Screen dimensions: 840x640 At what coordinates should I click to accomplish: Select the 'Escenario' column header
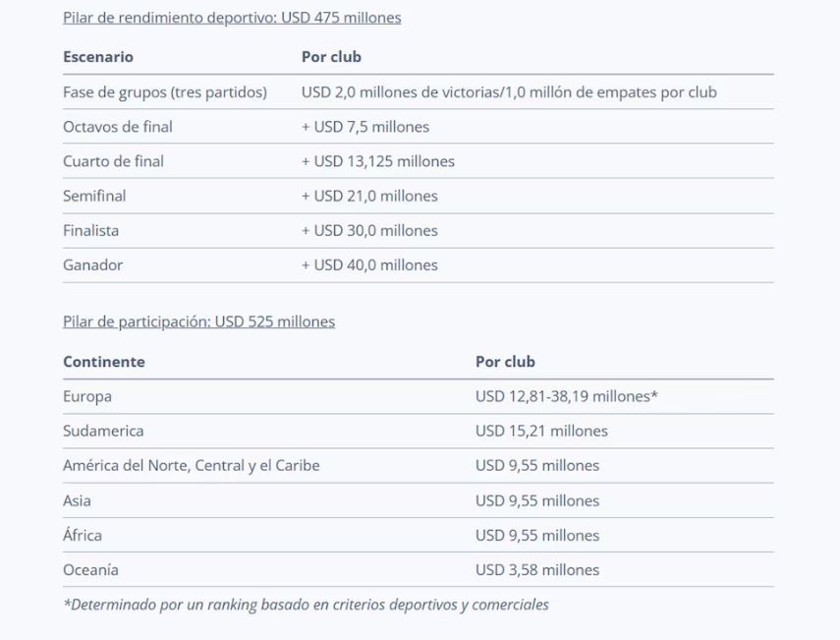coord(98,57)
